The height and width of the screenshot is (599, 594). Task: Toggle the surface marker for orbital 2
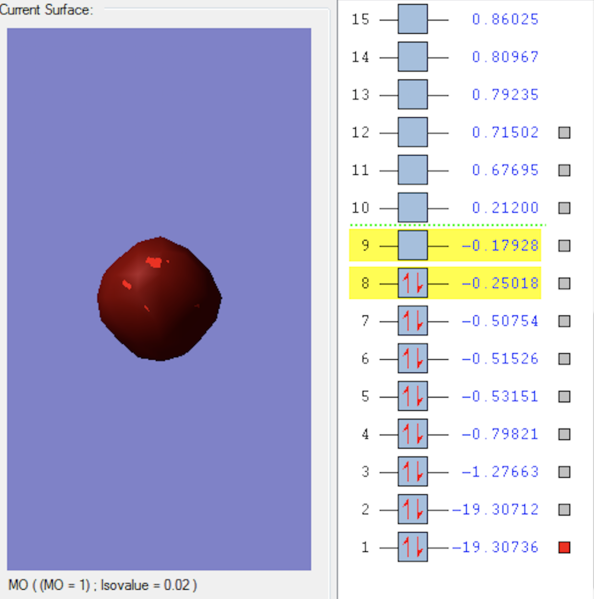[564, 510]
